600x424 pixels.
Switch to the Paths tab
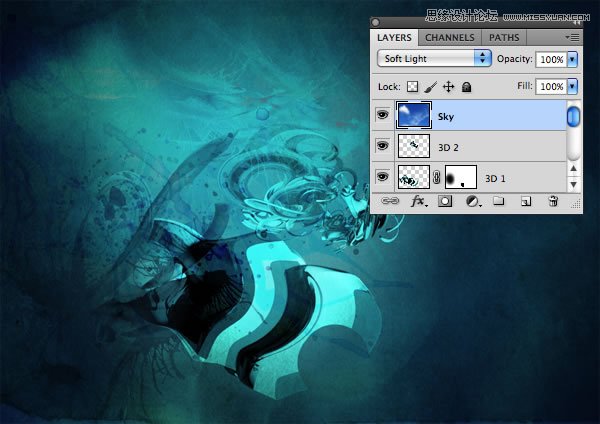[x=504, y=38]
